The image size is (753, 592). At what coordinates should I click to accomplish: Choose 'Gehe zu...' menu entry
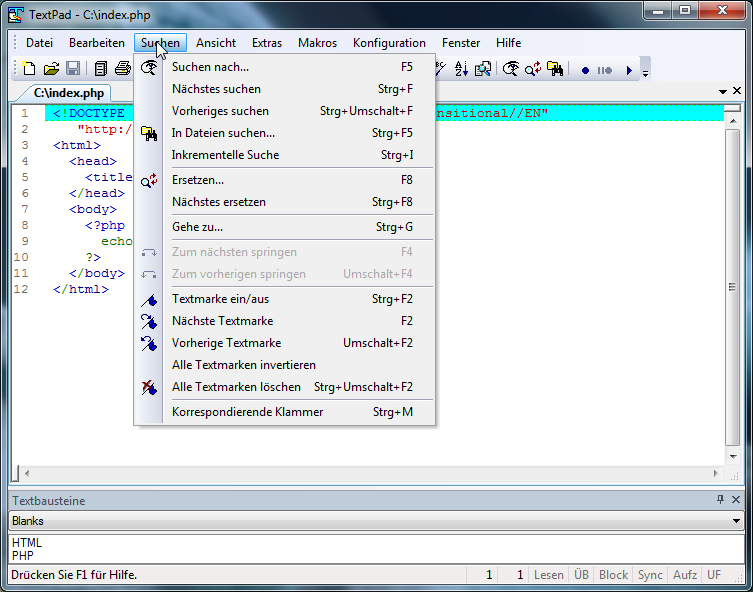[x=284, y=227]
